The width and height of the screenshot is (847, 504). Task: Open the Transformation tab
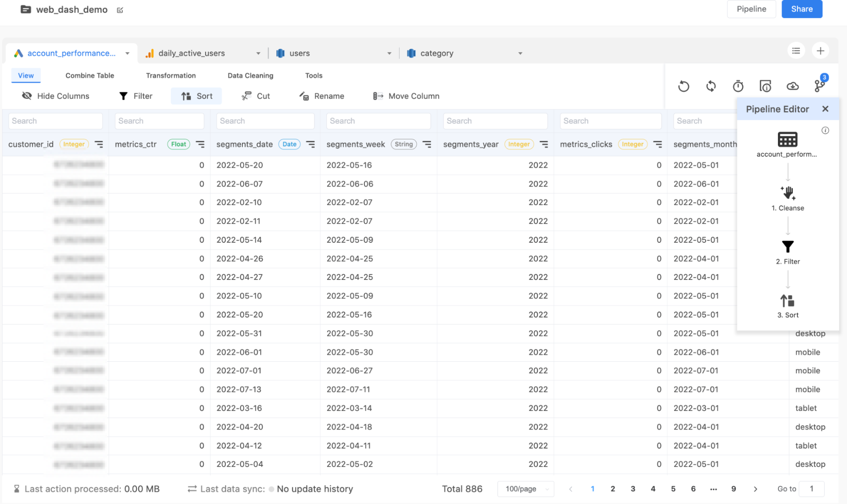click(x=171, y=75)
